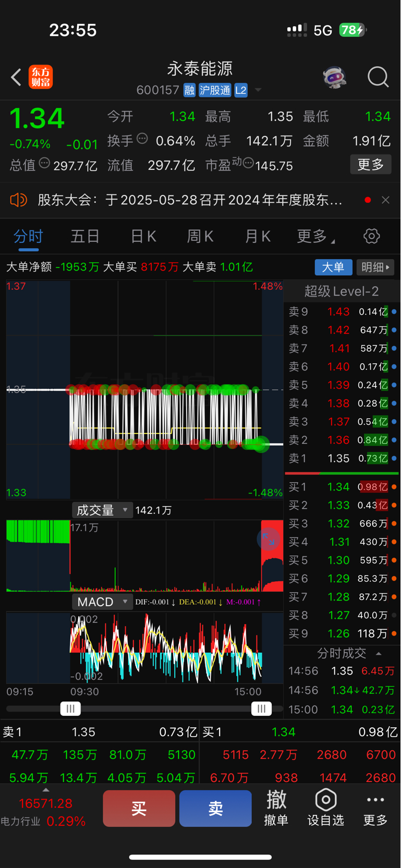Select 卖1 row at 1.35 in order book
Image resolution: width=401 pixels, height=868 pixels.
(x=342, y=458)
